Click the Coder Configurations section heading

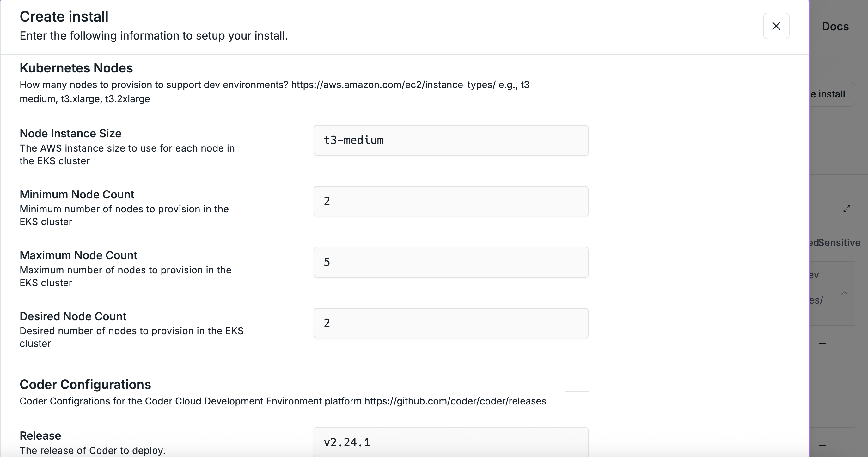point(85,385)
